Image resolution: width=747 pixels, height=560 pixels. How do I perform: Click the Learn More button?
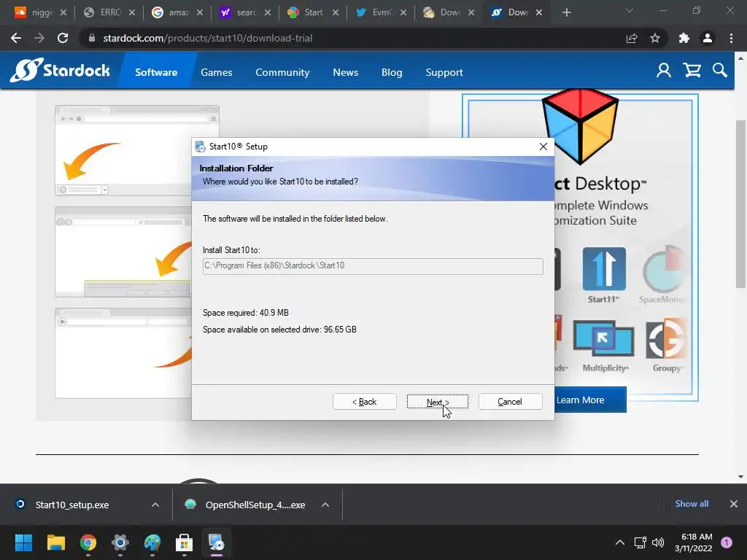tap(589, 400)
